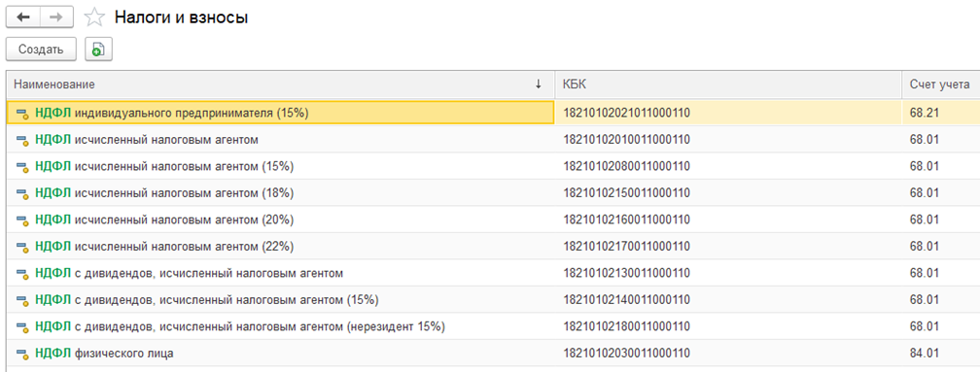This screenshot has width=980, height=372.
Task: Select НДФЛ исчисленный налоговым агентом (22%) name
Action: tap(164, 247)
